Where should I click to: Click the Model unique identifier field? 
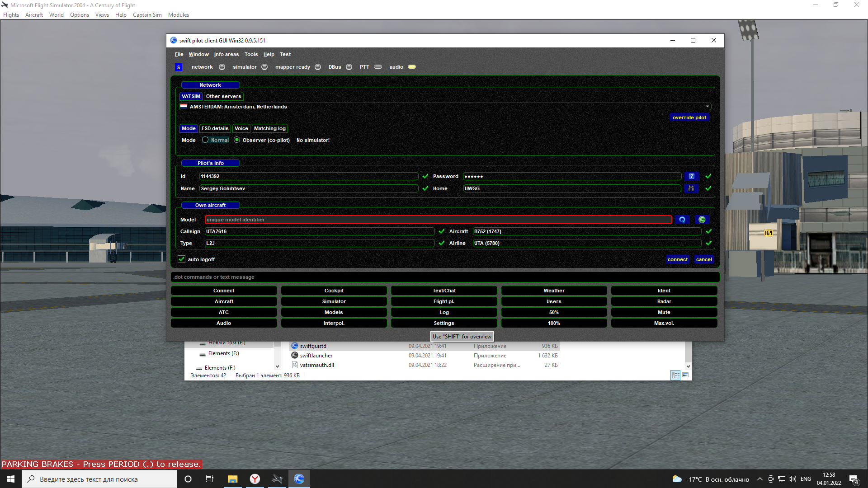(439, 220)
